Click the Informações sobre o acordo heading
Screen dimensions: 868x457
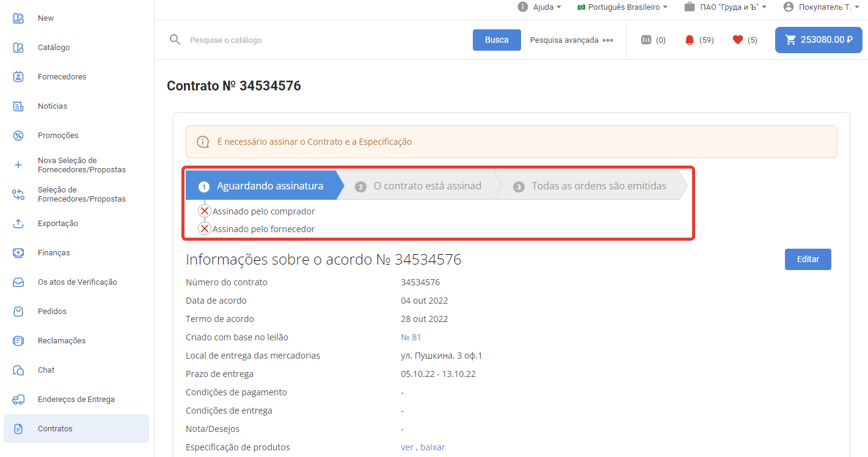pyautogui.click(x=324, y=260)
